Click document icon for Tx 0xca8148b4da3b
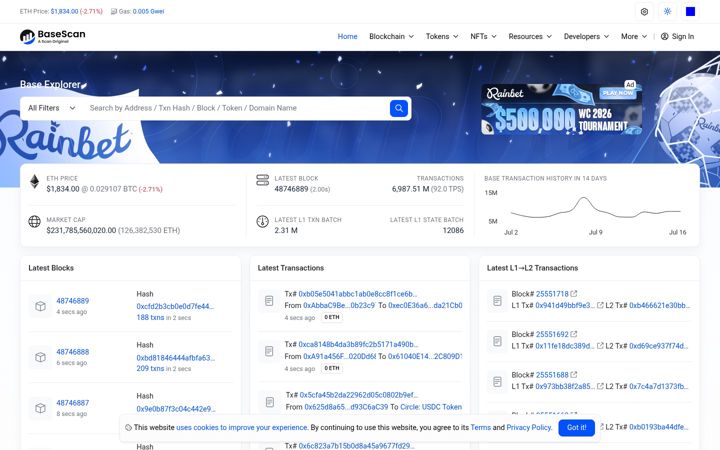This screenshot has height=450, width=720. tap(269, 352)
